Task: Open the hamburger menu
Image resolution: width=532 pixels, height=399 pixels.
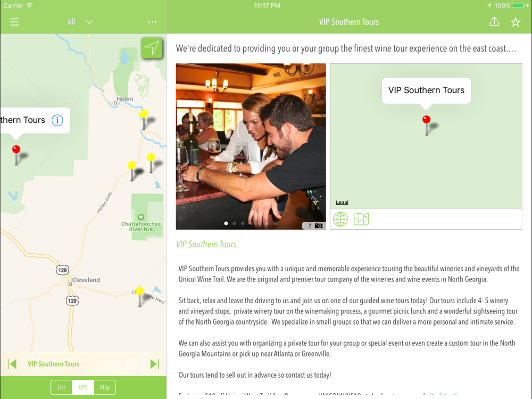Action: pos(14,22)
